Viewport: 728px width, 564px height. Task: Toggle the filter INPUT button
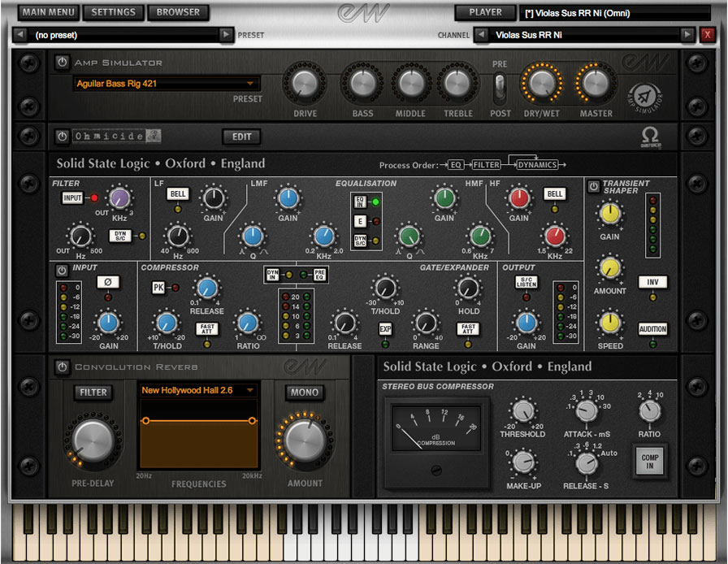[72, 198]
